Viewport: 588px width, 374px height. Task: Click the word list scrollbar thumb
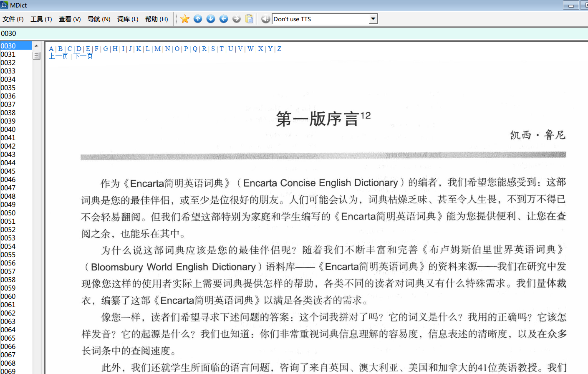pyautogui.click(x=36, y=56)
